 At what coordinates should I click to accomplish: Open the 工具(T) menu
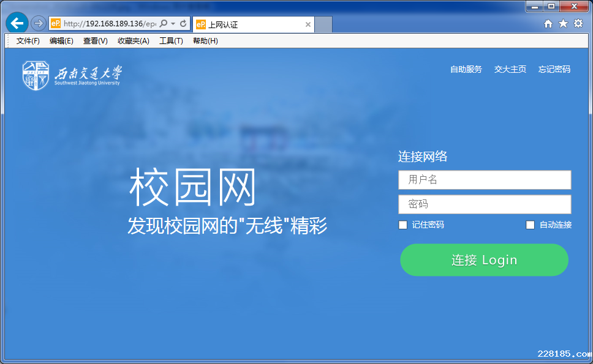click(171, 41)
